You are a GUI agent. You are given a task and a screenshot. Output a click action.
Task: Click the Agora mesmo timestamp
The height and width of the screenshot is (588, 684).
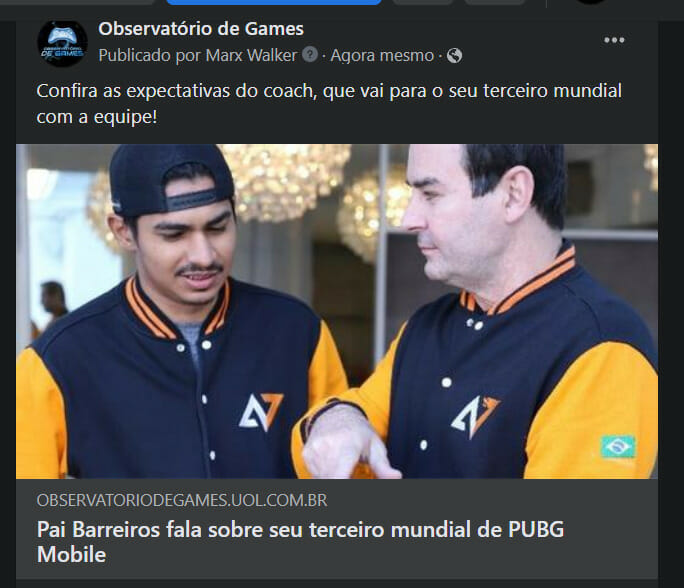tap(382, 56)
